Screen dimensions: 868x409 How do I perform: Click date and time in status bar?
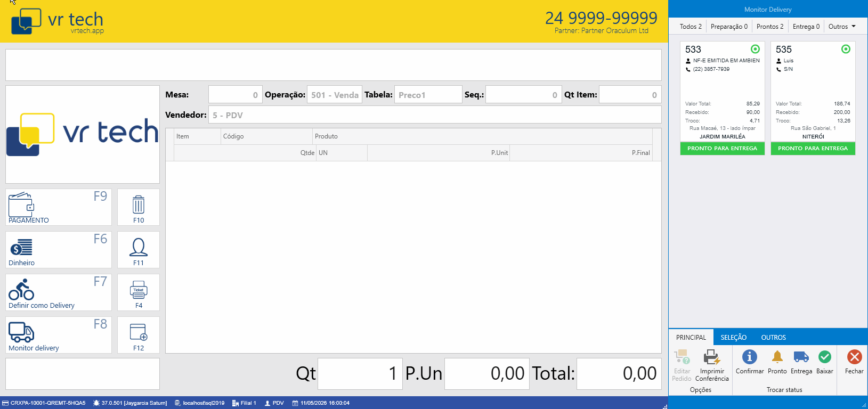tap(321, 403)
